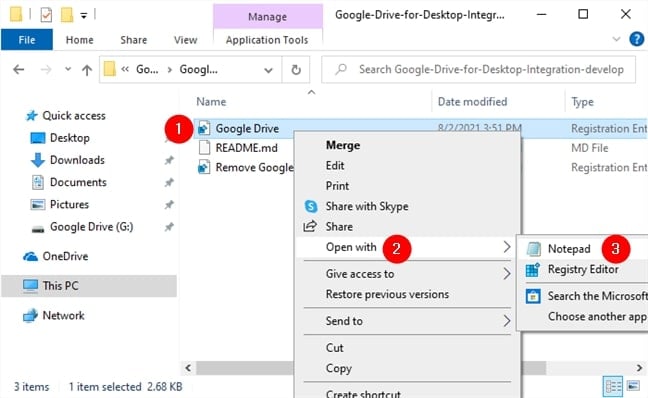The height and width of the screenshot is (398, 648).
Task: Select the Remove Google registry file
Action: (x=254, y=167)
